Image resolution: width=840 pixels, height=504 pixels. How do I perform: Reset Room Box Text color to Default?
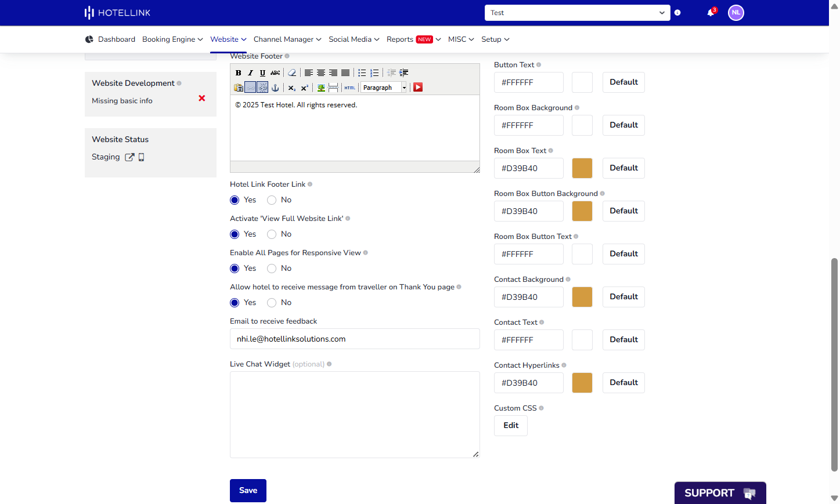pos(623,168)
